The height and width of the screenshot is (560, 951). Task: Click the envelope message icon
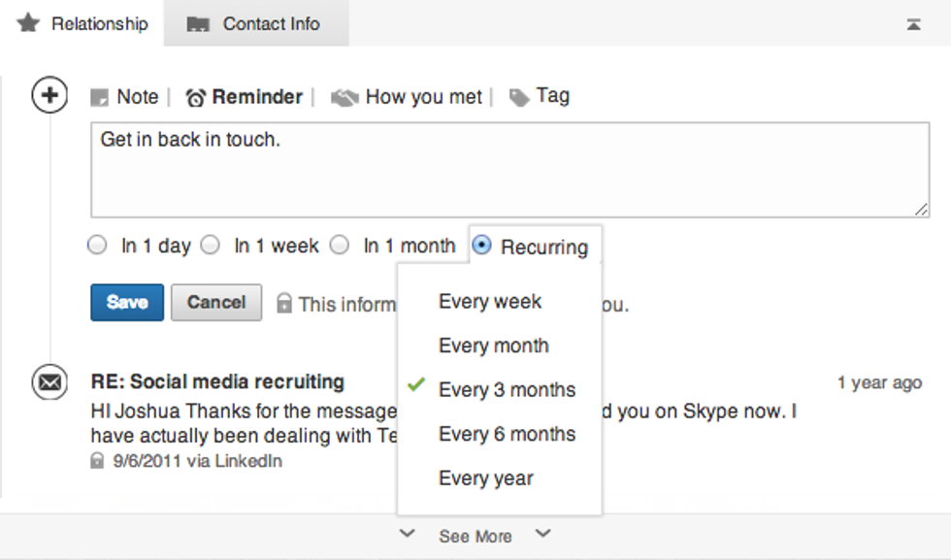49,383
